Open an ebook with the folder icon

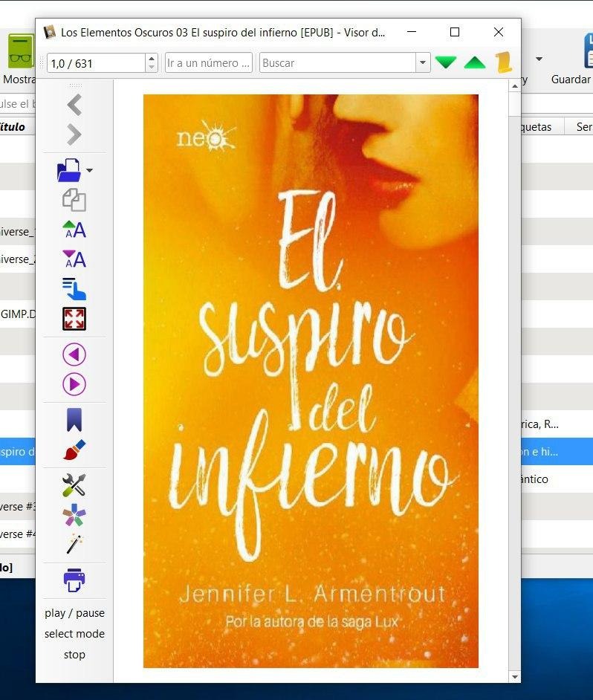pyautogui.click(x=69, y=170)
